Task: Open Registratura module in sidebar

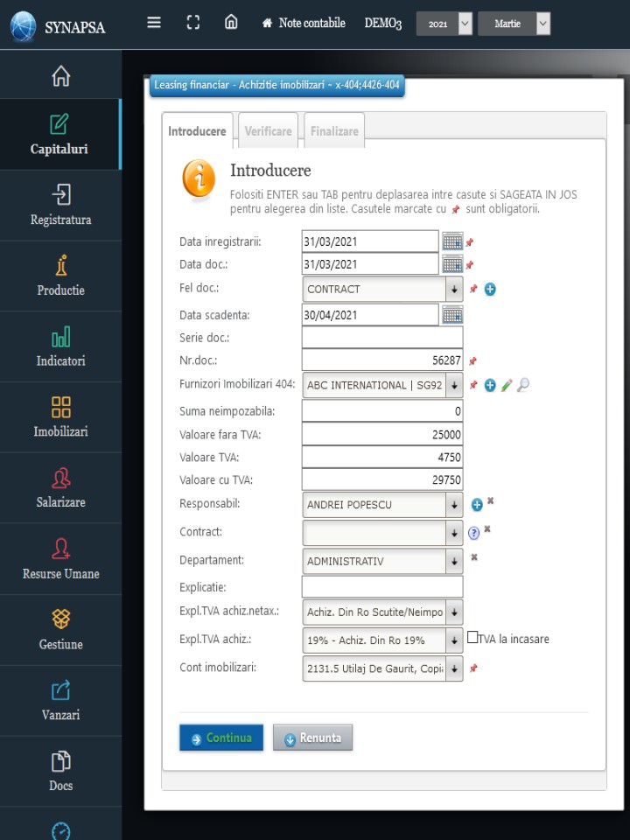Action: [60, 205]
